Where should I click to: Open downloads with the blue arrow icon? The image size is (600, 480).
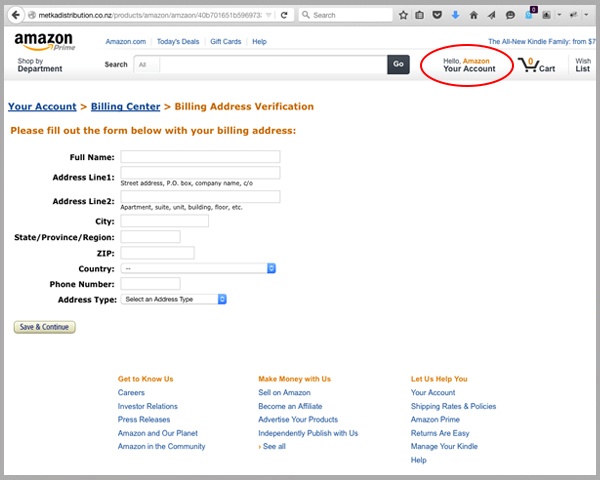coord(455,15)
